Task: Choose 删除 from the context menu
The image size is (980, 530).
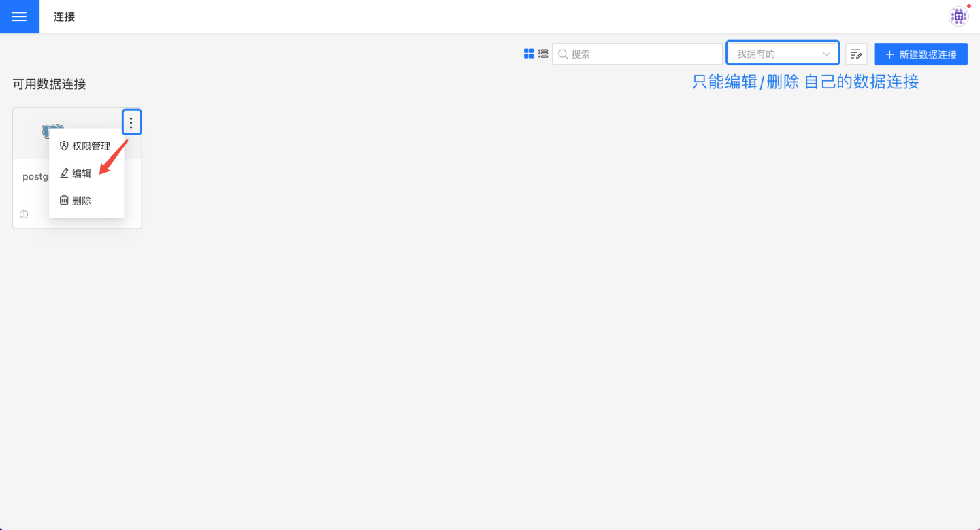Action: pyautogui.click(x=86, y=201)
